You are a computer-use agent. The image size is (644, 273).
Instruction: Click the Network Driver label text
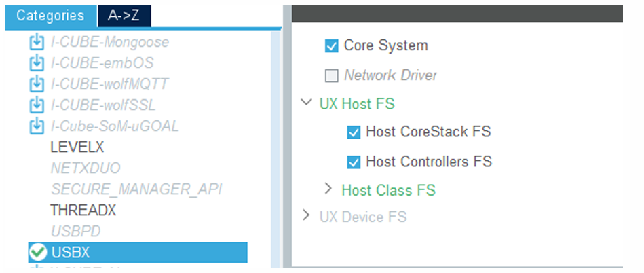390,75
